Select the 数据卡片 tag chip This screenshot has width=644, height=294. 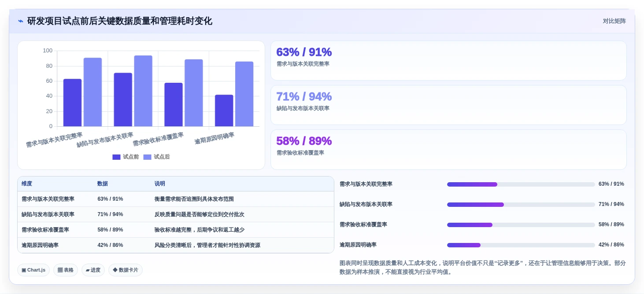[x=126, y=270]
